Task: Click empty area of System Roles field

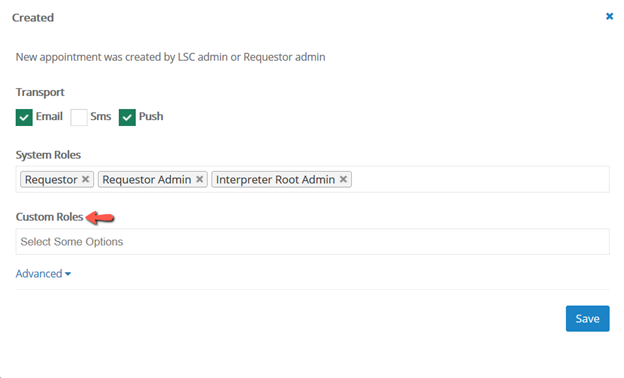Action: click(478, 179)
